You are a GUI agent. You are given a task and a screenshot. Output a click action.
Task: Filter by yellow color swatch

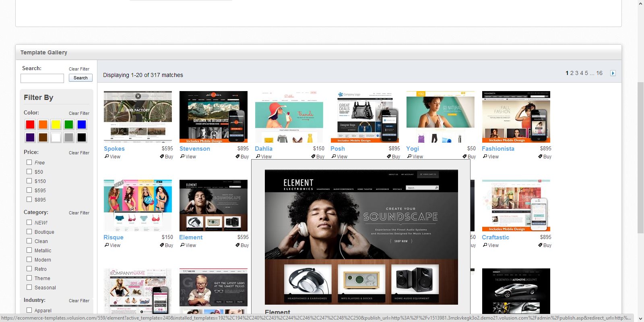click(56, 125)
